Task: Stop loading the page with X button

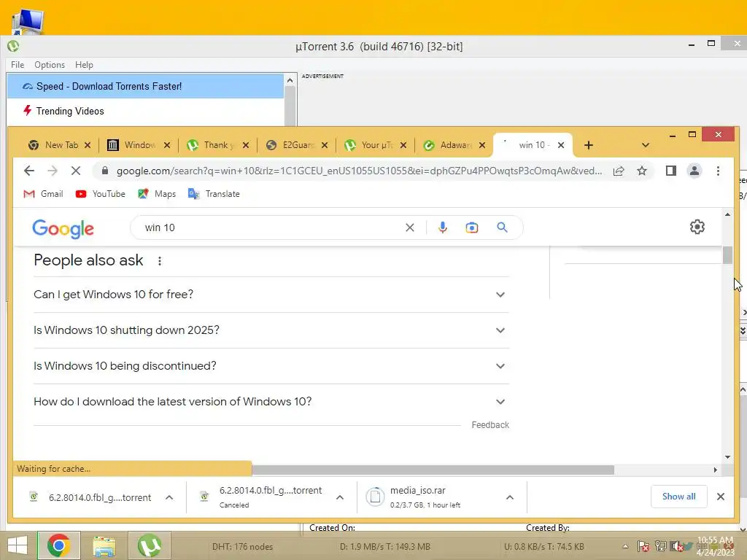Action: (76, 171)
